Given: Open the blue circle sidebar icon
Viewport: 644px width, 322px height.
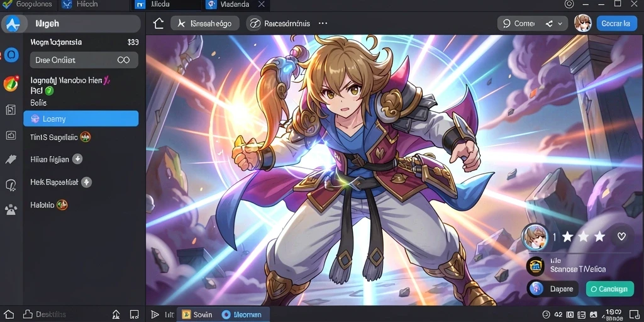Looking at the screenshot, I should click(11, 55).
